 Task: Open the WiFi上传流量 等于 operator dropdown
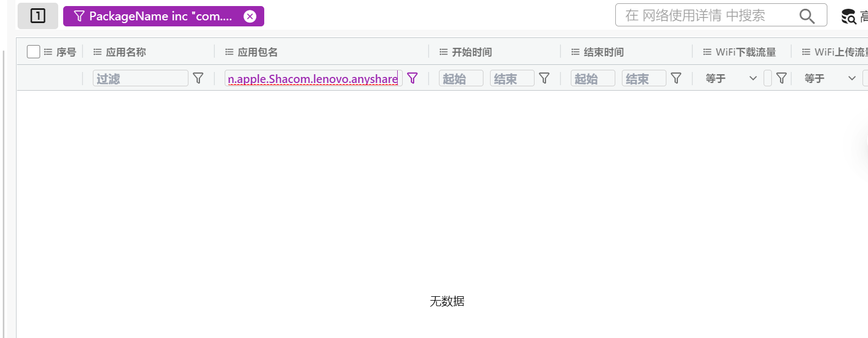pyautogui.click(x=830, y=79)
